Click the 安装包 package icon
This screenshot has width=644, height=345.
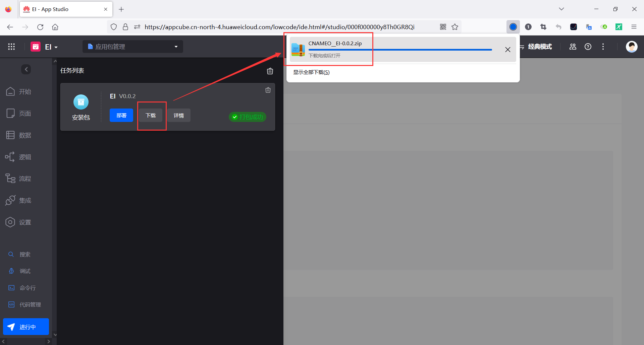click(81, 102)
